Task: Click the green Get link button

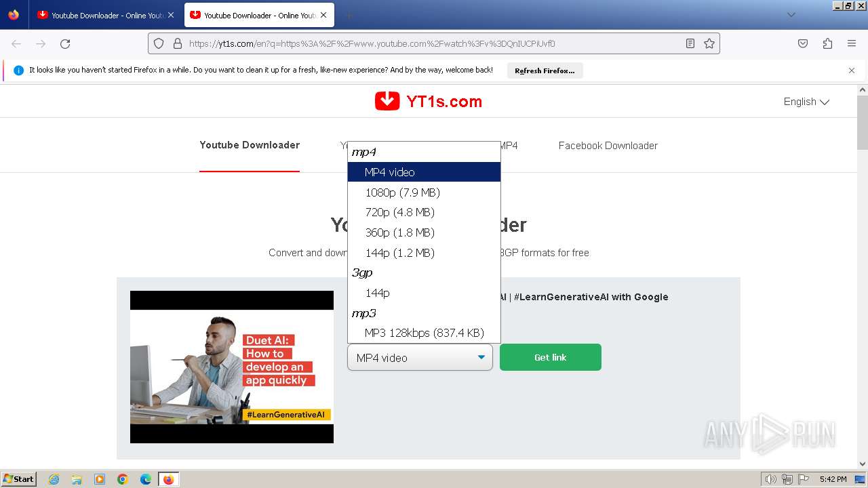Action: coord(551,357)
